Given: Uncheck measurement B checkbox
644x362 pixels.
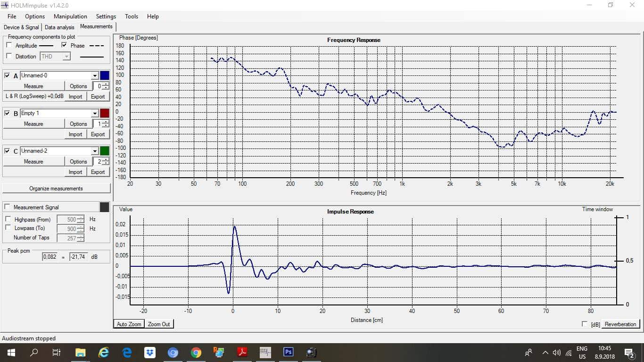Looking at the screenshot, I should coord(7,113).
